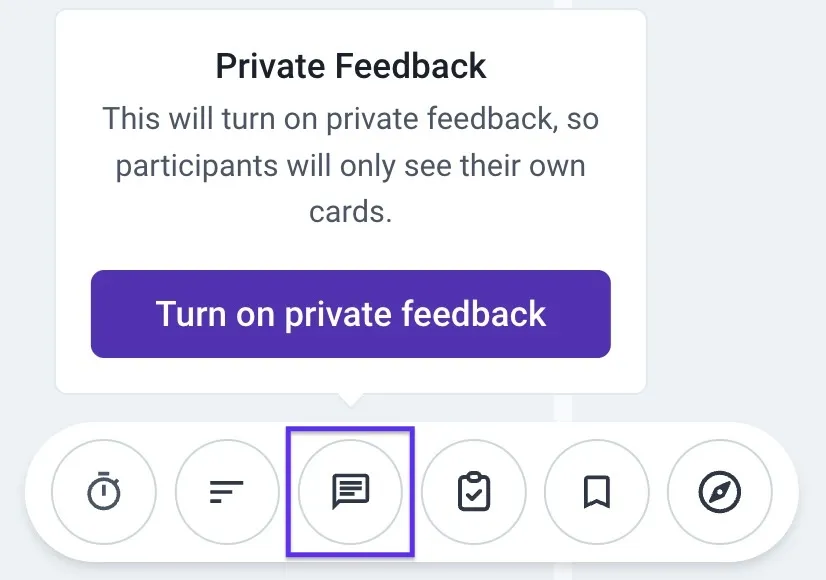Image resolution: width=826 pixels, height=580 pixels.
Task: Toggle private feedback using the chat icon
Action: coord(350,492)
